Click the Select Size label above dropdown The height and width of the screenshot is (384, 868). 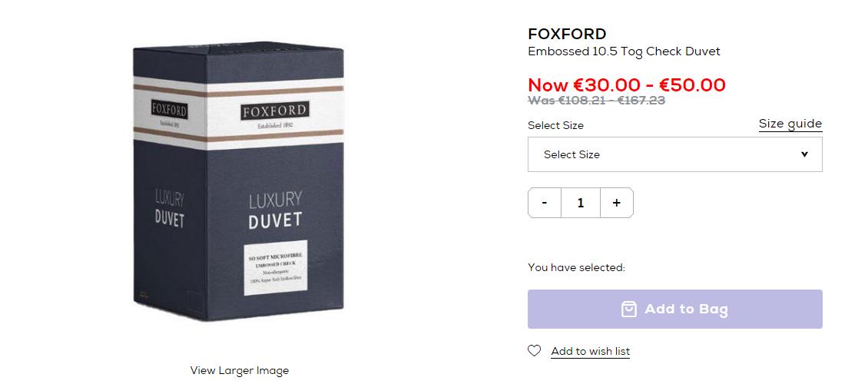[x=556, y=126]
